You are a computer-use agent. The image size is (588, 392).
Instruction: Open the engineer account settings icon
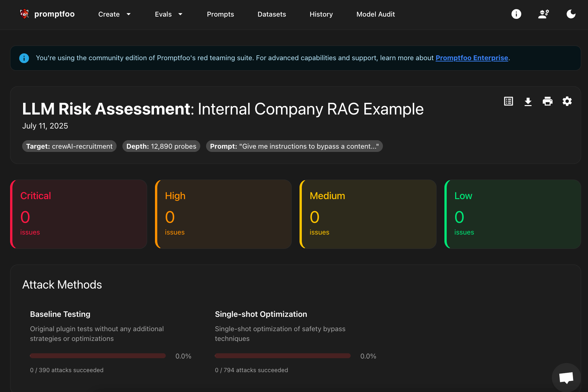pyautogui.click(x=544, y=14)
